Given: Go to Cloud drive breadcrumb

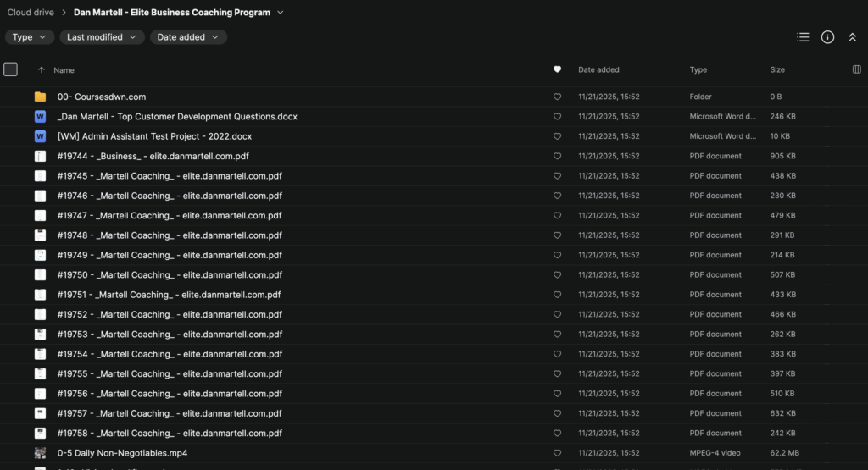Looking at the screenshot, I should coord(31,13).
